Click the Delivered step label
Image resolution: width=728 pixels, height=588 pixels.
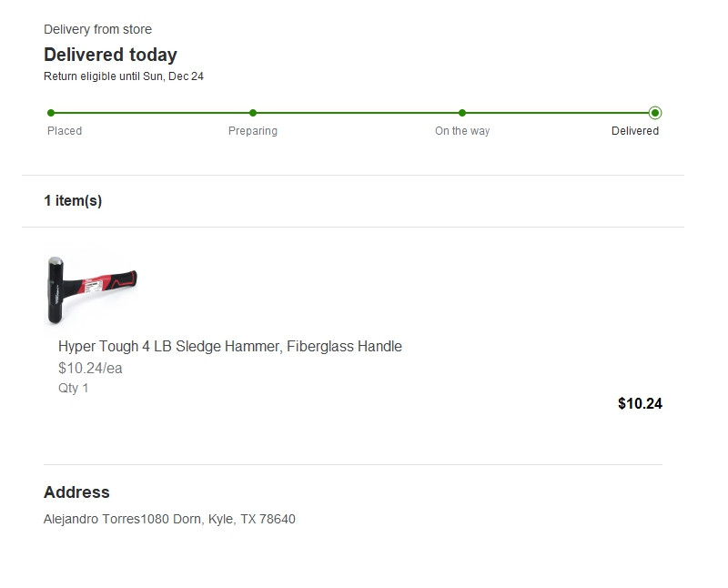pos(635,131)
